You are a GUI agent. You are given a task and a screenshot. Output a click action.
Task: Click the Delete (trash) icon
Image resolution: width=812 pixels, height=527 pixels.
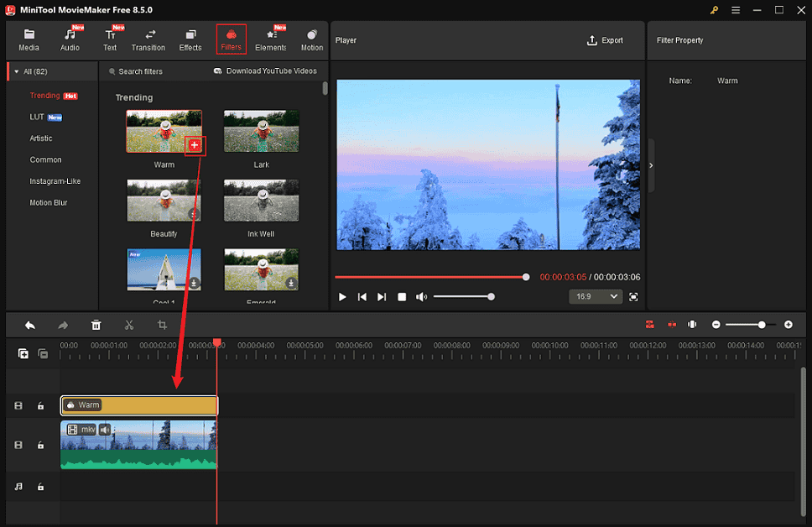point(96,325)
